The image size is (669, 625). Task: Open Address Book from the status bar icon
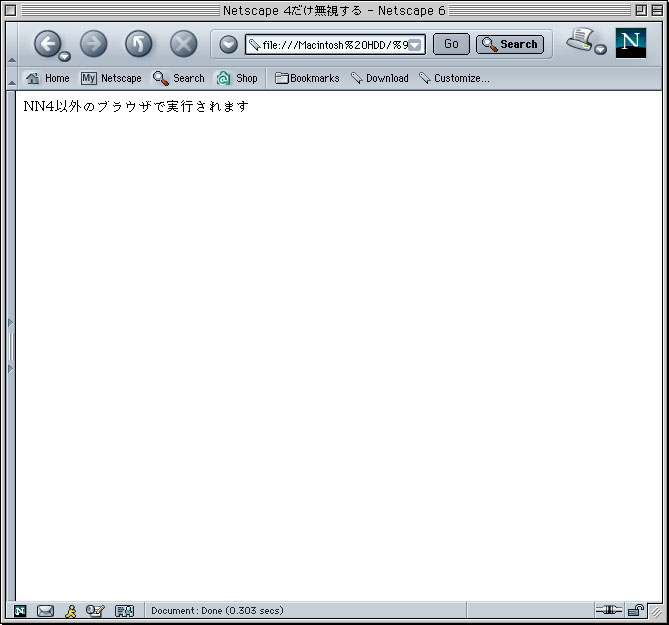coord(125,611)
